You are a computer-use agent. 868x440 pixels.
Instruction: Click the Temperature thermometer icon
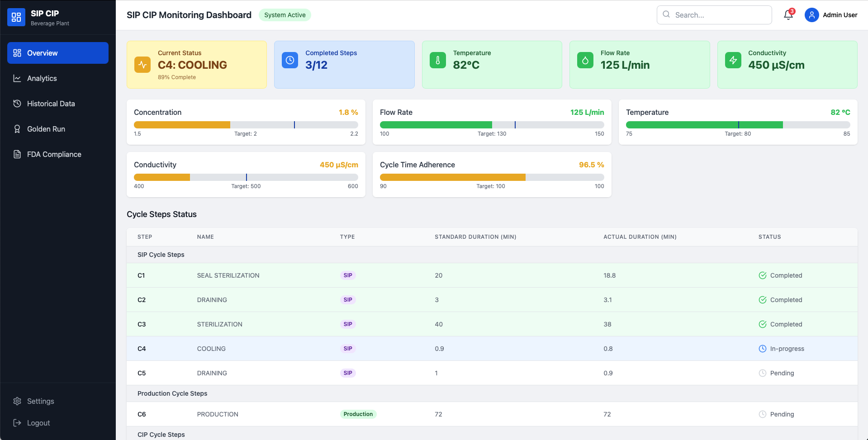(437, 60)
